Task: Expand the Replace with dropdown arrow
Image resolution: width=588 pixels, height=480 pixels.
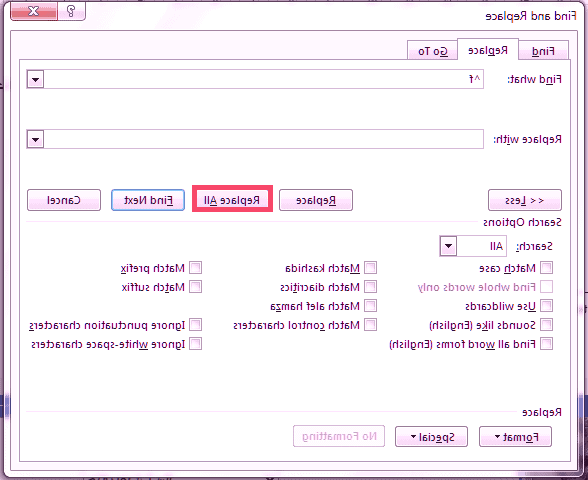Action: [36, 140]
